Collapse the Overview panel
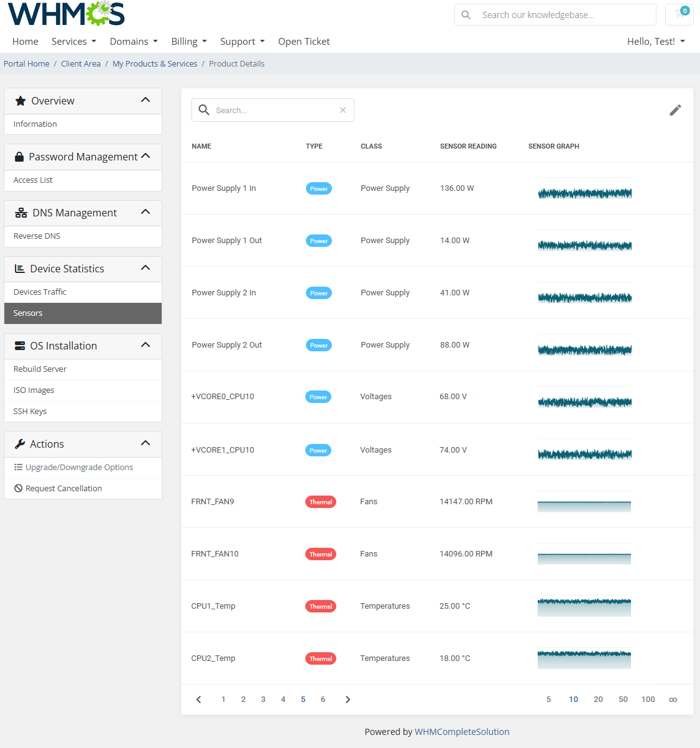The image size is (700, 748). click(145, 100)
